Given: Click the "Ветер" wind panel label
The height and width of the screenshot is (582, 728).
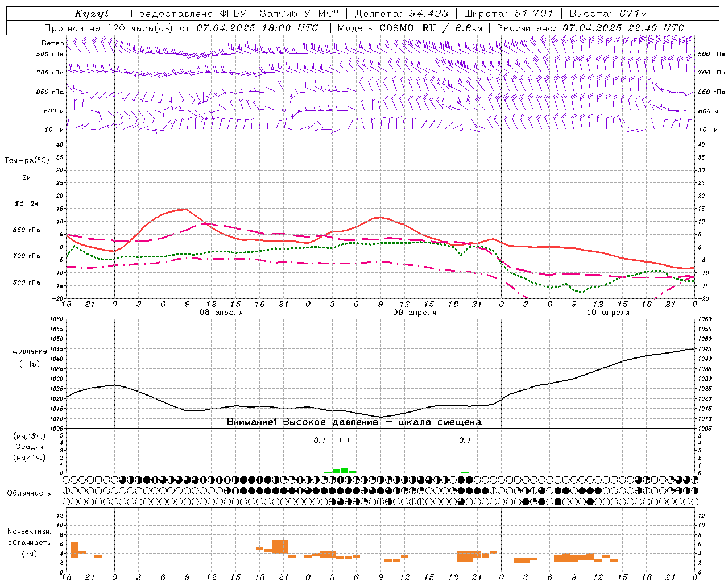Looking at the screenshot, I should [x=52, y=43].
